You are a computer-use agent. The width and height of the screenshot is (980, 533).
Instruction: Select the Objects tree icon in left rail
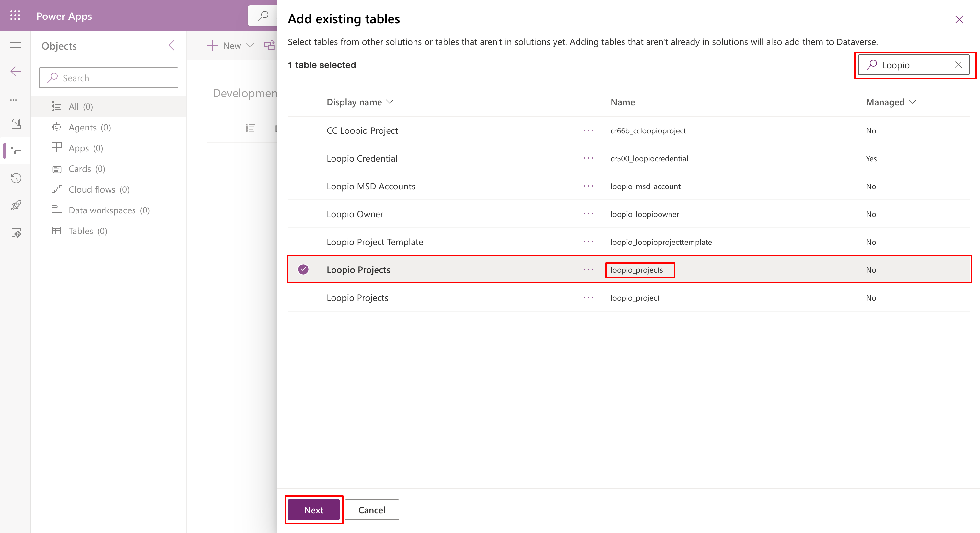[x=17, y=151]
